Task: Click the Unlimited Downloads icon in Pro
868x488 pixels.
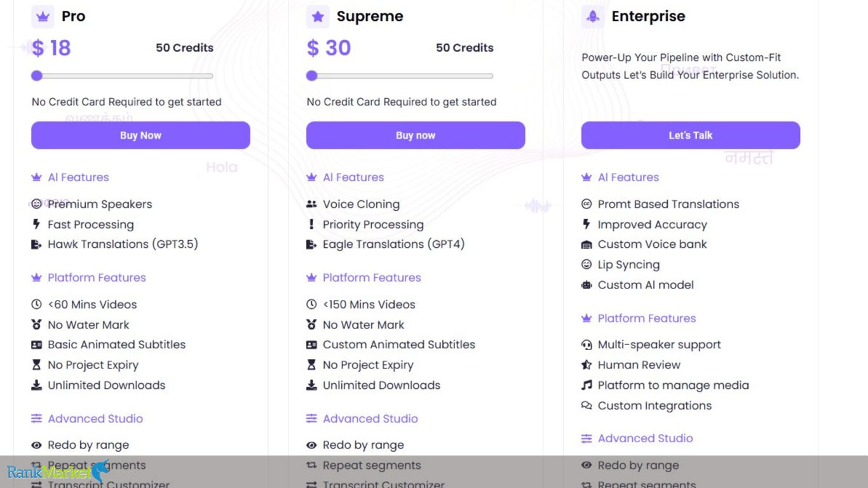Action: [37, 385]
